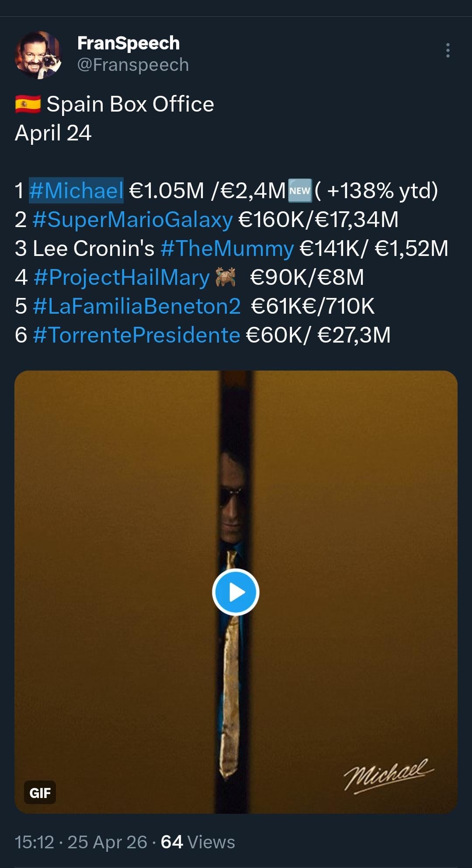Click the GIF badge on the media

pyautogui.click(x=40, y=792)
